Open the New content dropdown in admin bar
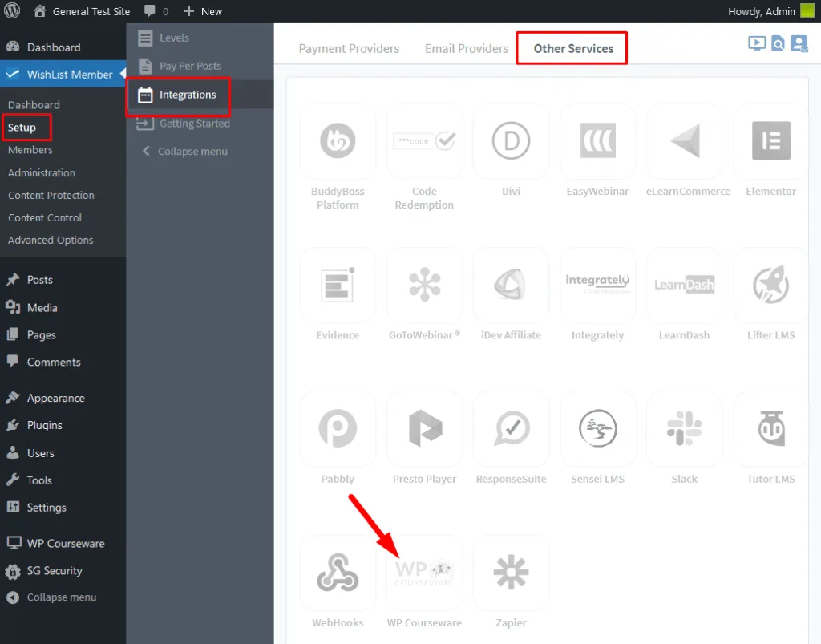This screenshot has height=644, width=821. pyautogui.click(x=203, y=11)
